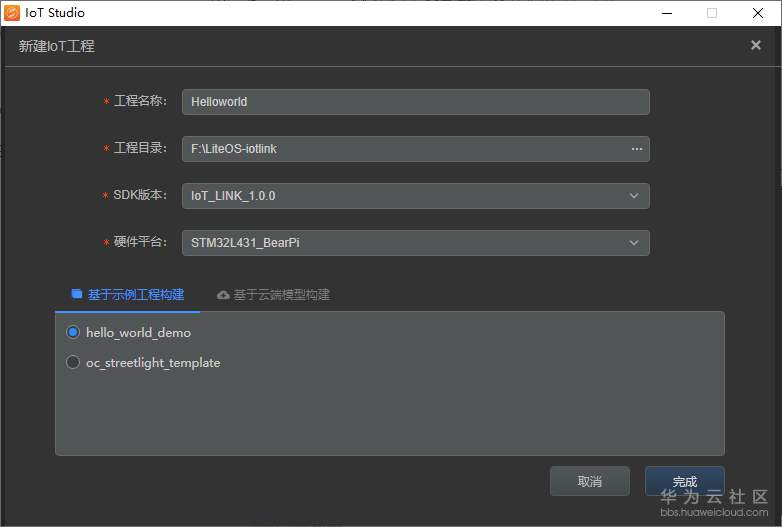The width and height of the screenshot is (782, 527).
Task: Click the folder icon on 基于示例工程构建 tab
Action: click(77, 294)
